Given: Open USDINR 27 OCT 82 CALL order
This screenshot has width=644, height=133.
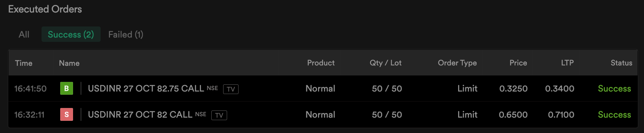Looking at the screenshot, I should pos(140,114).
